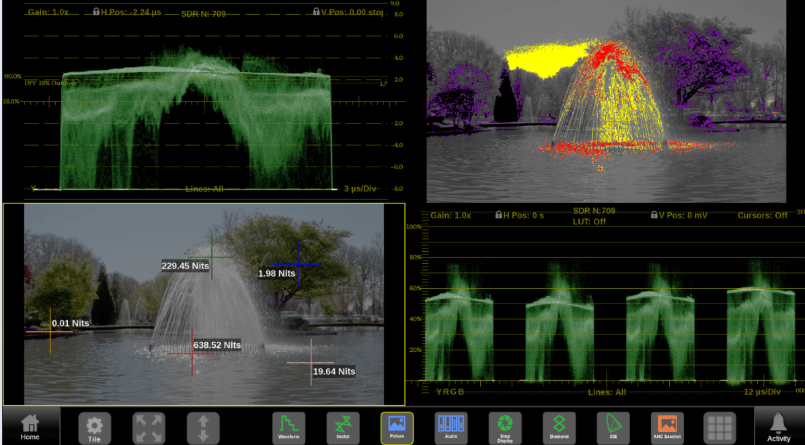Image resolution: width=805 pixels, height=445 pixels.
Task: Open the Vector display app
Action: click(x=342, y=426)
